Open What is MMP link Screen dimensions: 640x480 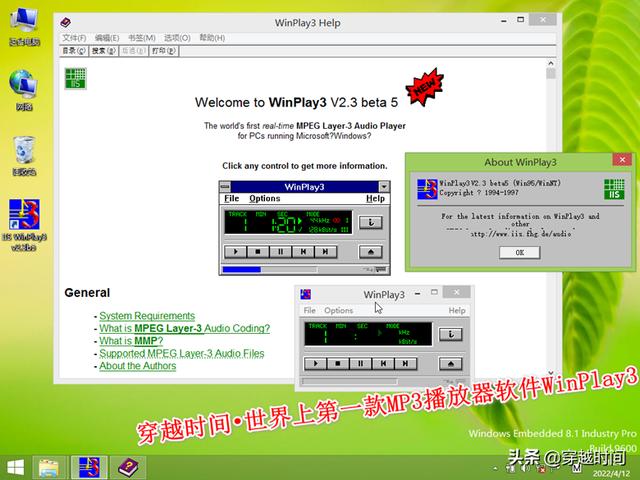coord(131,341)
